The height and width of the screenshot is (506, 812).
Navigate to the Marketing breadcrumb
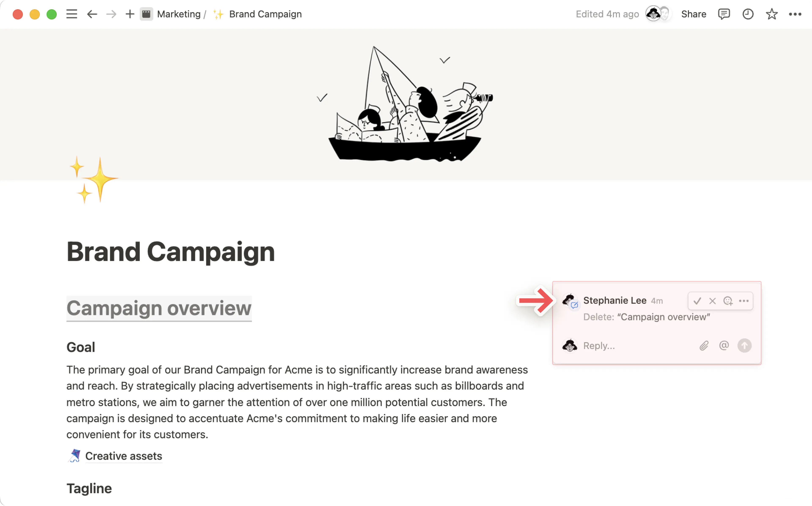[178, 14]
